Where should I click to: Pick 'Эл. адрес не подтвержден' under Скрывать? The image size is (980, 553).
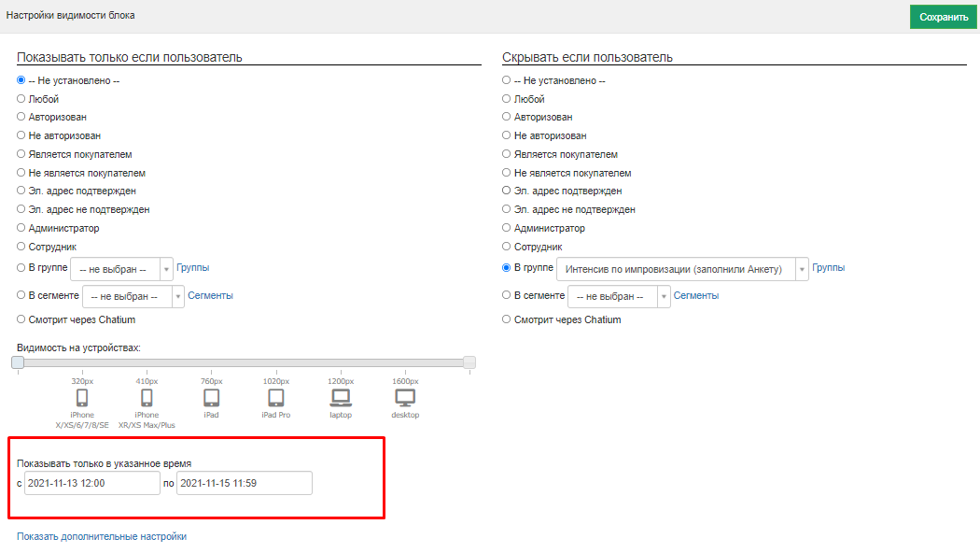[x=506, y=209]
